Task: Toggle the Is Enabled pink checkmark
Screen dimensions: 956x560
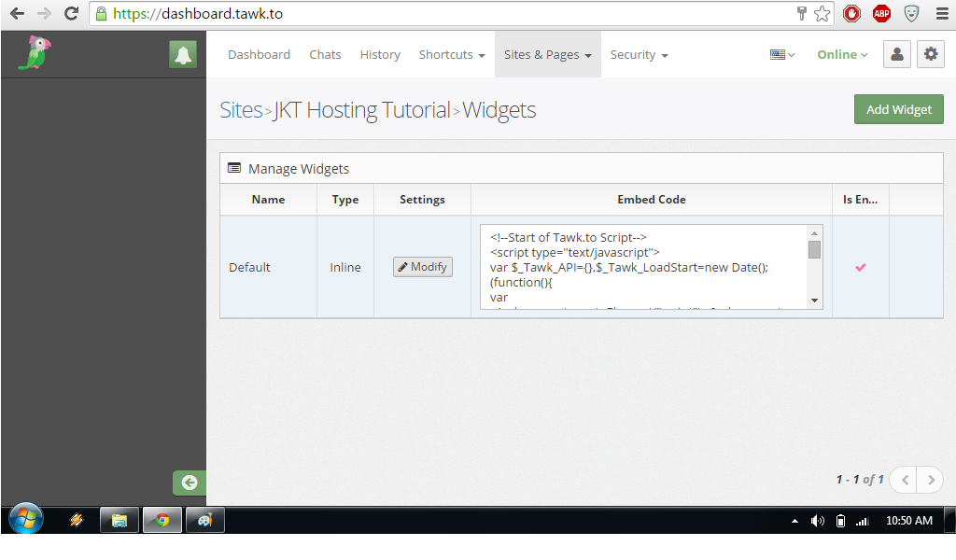Action: (x=860, y=267)
